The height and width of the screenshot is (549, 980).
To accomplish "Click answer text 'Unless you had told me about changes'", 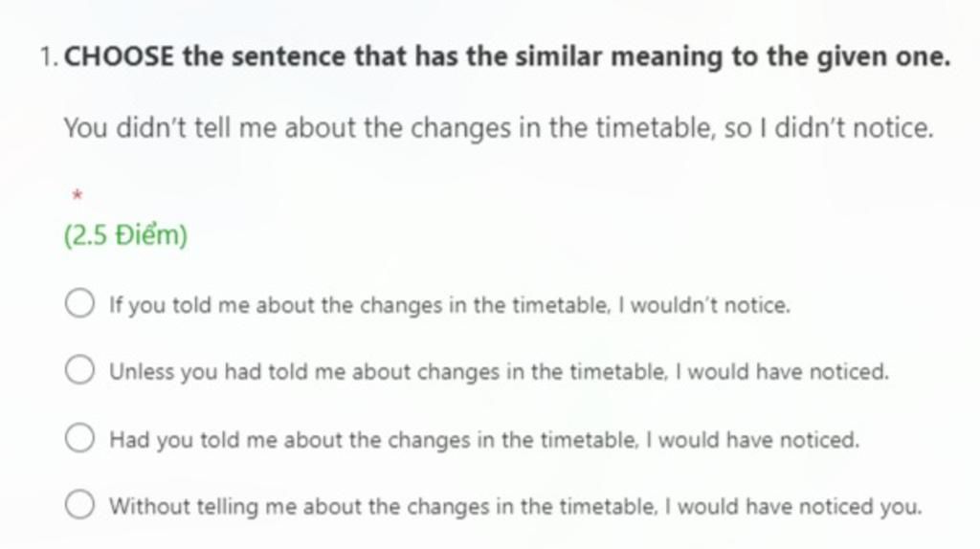I will 304,372.
